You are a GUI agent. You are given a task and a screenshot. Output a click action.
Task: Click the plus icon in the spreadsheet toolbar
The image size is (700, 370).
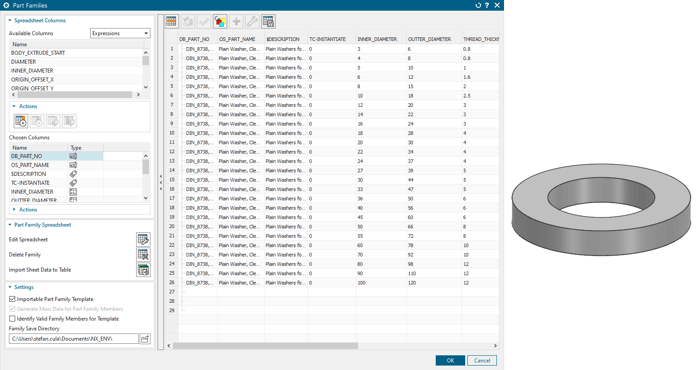(236, 21)
